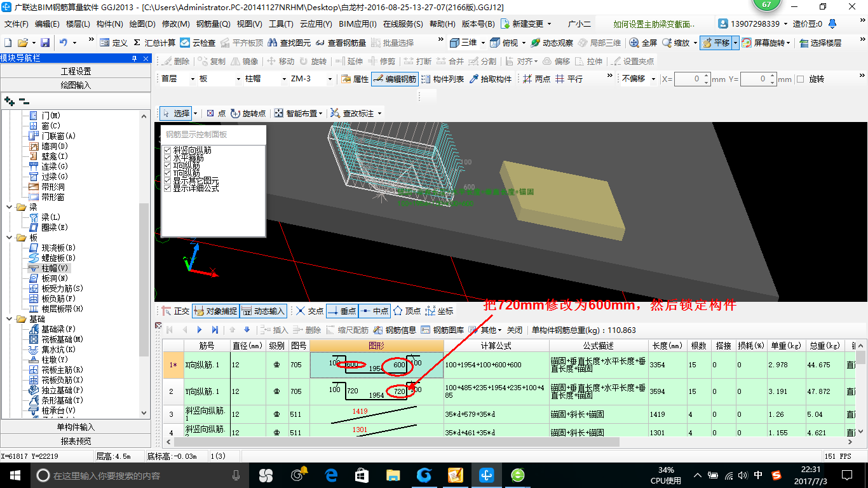Open 构件列表 component list
Image resolution: width=868 pixels, height=488 pixels.
point(442,79)
